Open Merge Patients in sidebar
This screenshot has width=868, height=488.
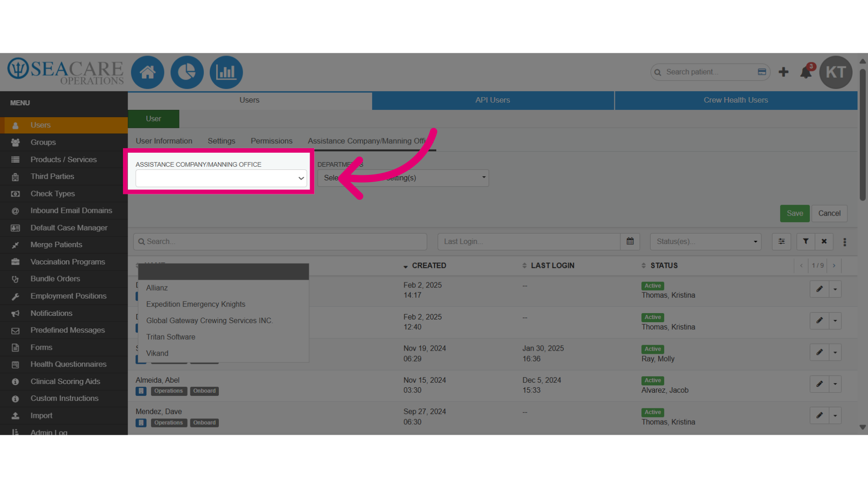(x=64, y=245)
